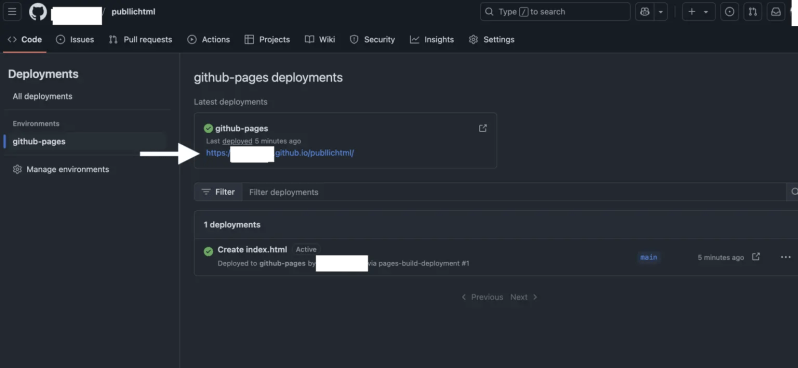
Task: Click Next pagination button
Action: pos(524,297)
